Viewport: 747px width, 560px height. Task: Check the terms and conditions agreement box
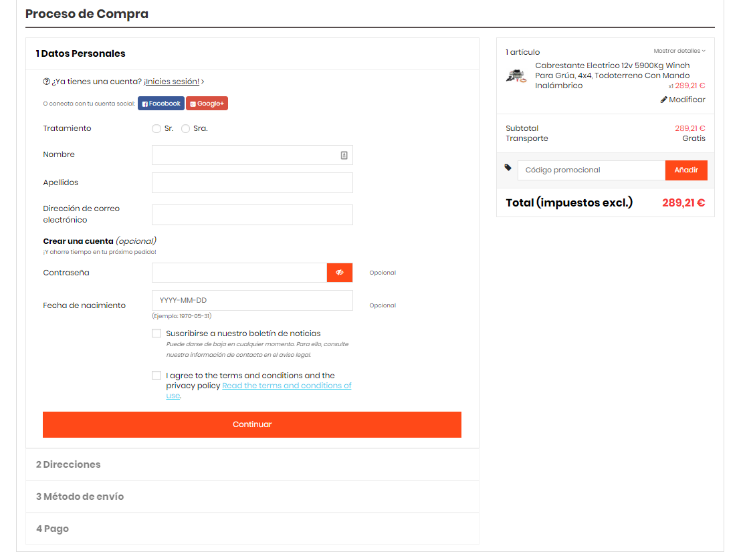pos(156,376)
